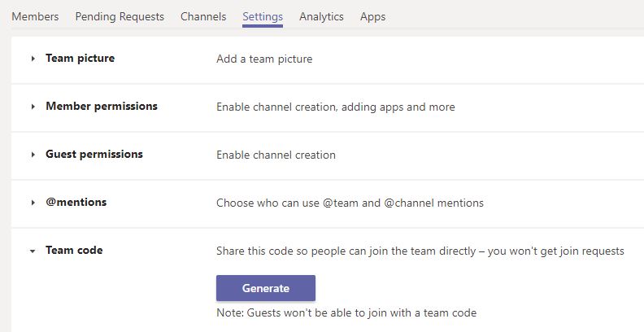This screenshot has height=332, width=644.
Task: Click "Enable channel creation, adding apps" text
Action: coord(310,107)
